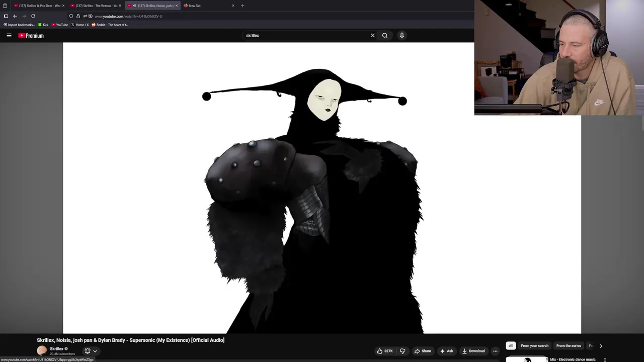Toggle the browser sidebar button
644x362 pixels.
pyautogui.click(x=6, y=16)
